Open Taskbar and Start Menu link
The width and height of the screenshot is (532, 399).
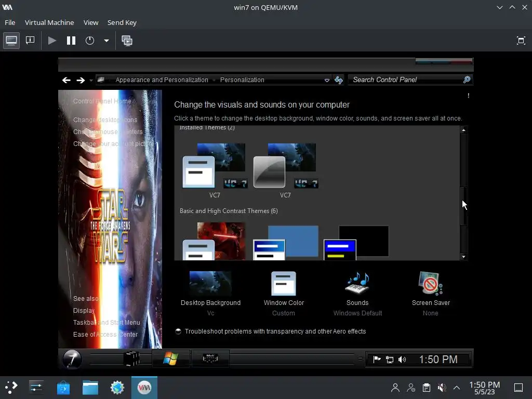click(107, 322)
